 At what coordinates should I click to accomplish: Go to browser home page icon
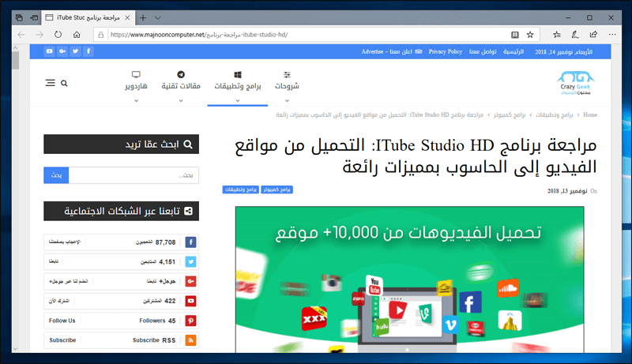(x=77, y=35)
